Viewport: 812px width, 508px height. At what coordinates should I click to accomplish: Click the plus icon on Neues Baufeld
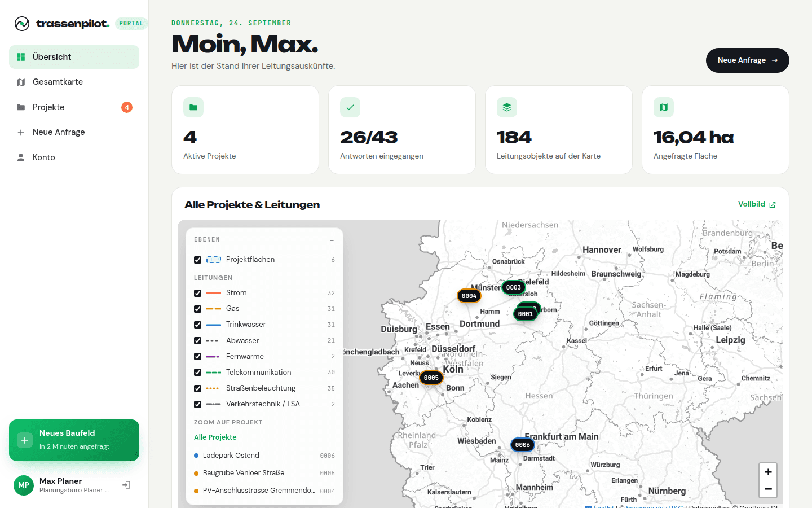[25, 440]
